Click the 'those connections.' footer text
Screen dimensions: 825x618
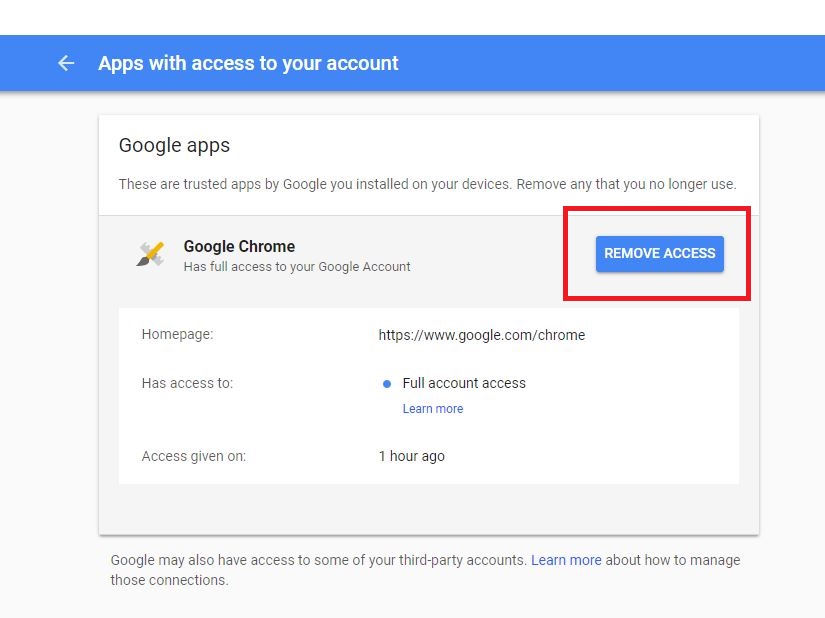tap(169, 580)
